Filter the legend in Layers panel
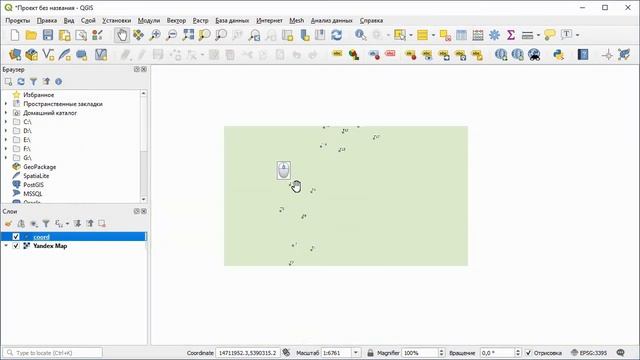 46,224
